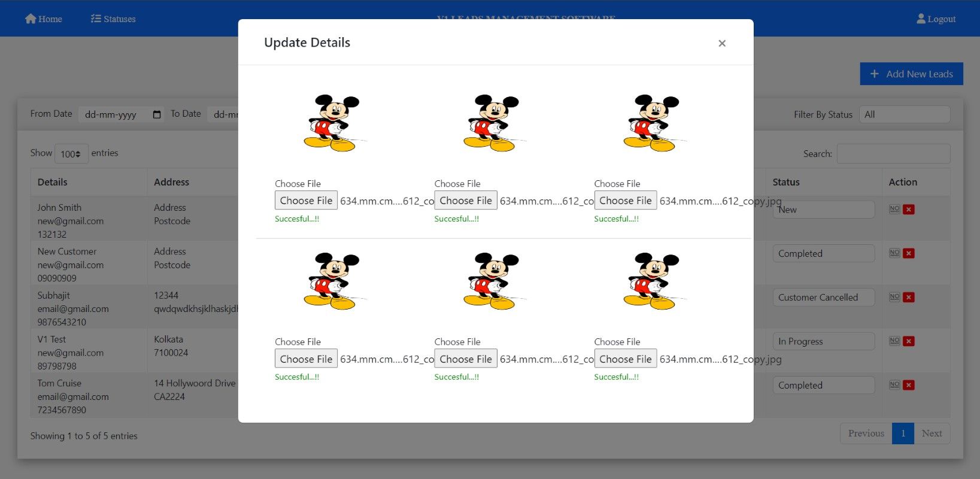
Task: Sort the table by the Details column header
Action: click(89, 182)
